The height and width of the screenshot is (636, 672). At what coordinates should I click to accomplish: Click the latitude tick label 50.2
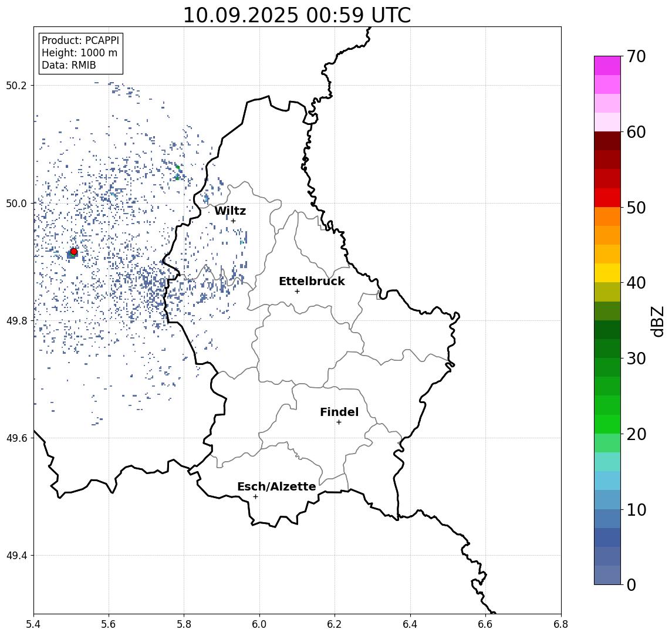click(x=16, y=85)
